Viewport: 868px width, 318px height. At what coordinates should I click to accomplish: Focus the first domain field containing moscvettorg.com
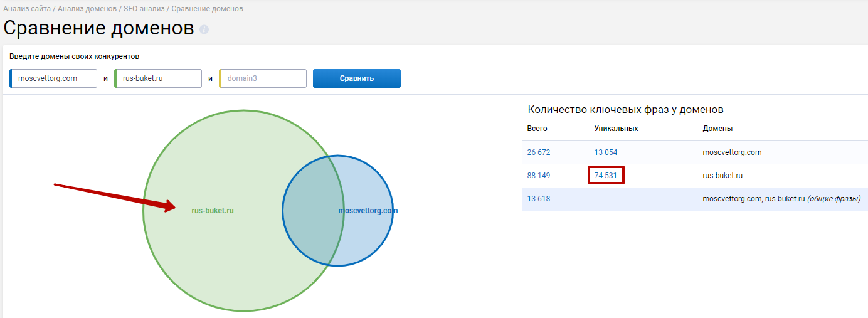[55, 78]
